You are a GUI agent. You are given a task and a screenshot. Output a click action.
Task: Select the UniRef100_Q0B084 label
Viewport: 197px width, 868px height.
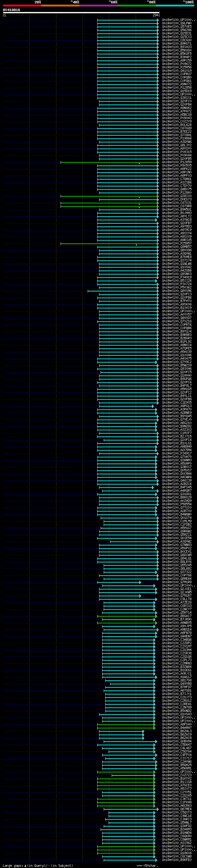(x=177, y=741)
